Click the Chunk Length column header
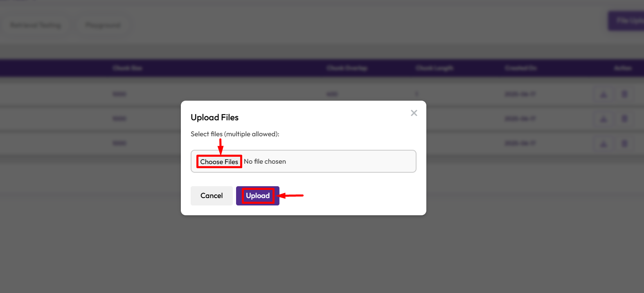Screen dimensions: 644x293 click(435, 68)
